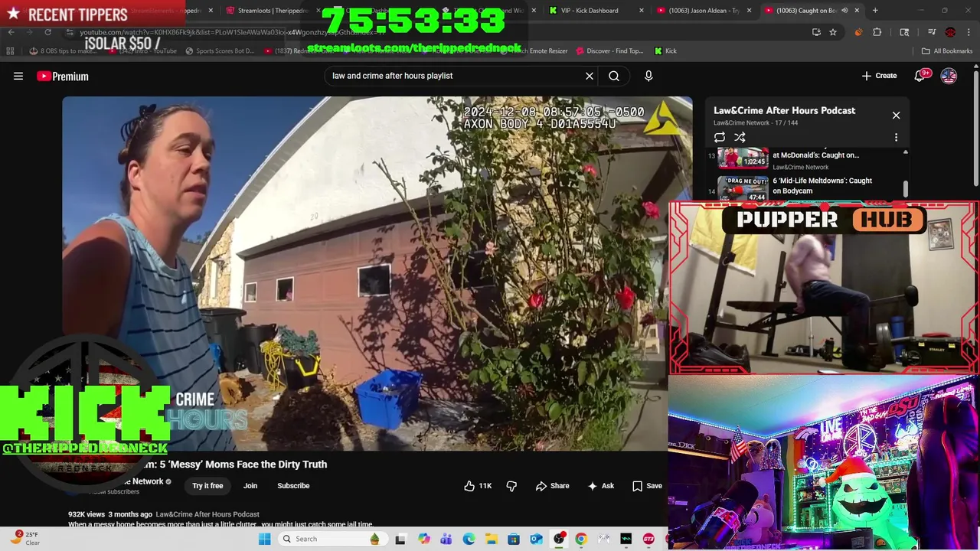Click the bodycam video player
The width and height of the screenshot is (980, 551).
point(377,273)
